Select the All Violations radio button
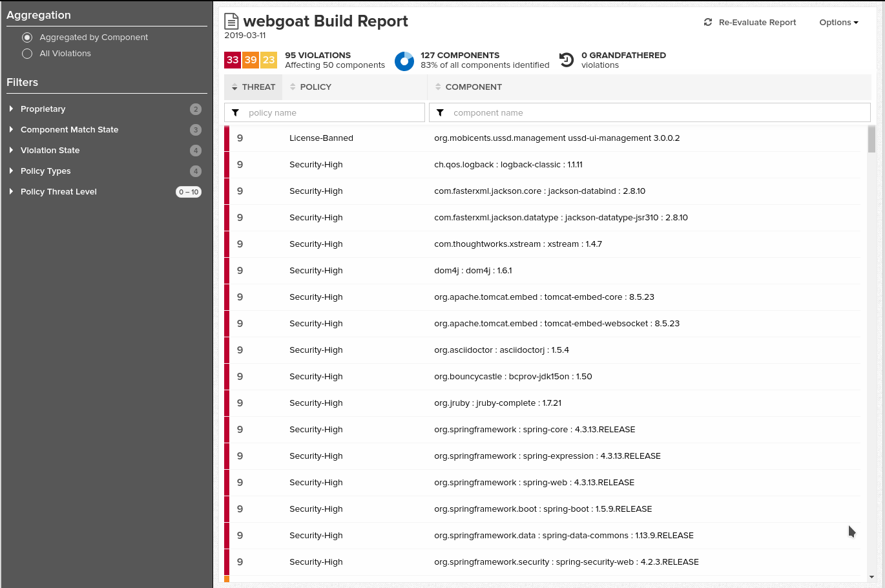The height and width of the screenshot is (588, 885). [x=27, y=54]
